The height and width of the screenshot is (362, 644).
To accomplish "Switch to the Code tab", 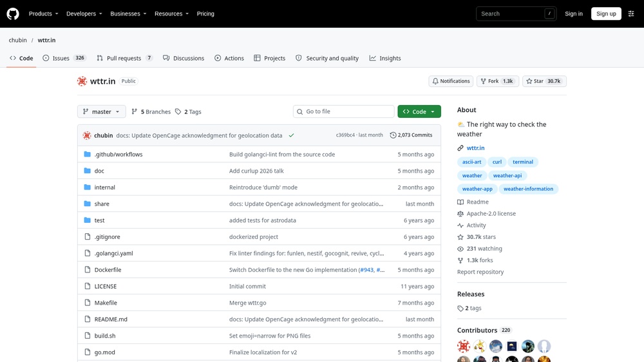I will tap(21, 58).
